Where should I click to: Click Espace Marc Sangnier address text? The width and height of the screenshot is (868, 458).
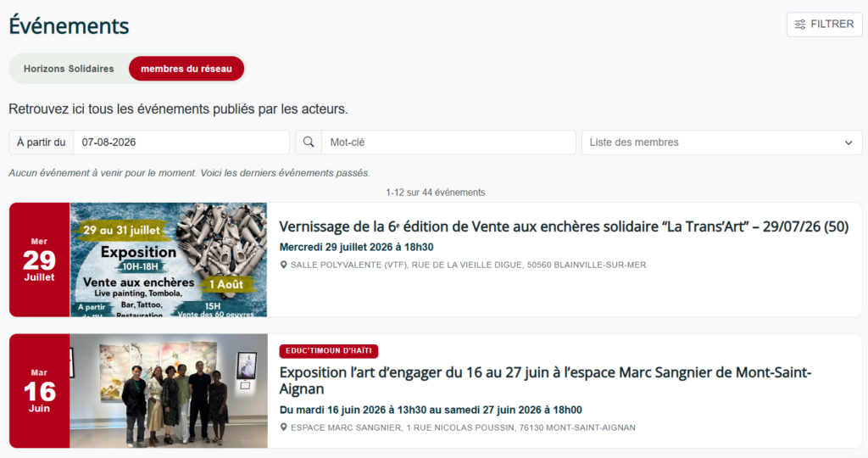463,427
